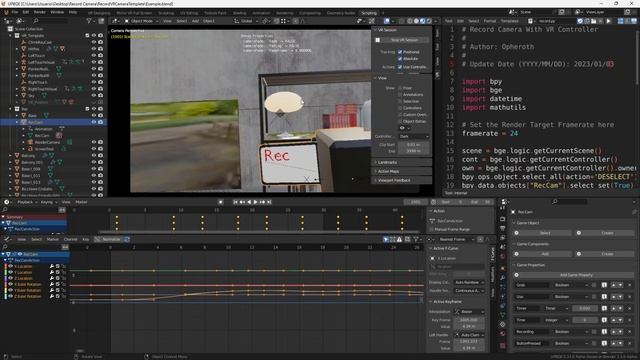640x360 pixels.
Task: Click the timeline current frame number field
Action: 416,202
